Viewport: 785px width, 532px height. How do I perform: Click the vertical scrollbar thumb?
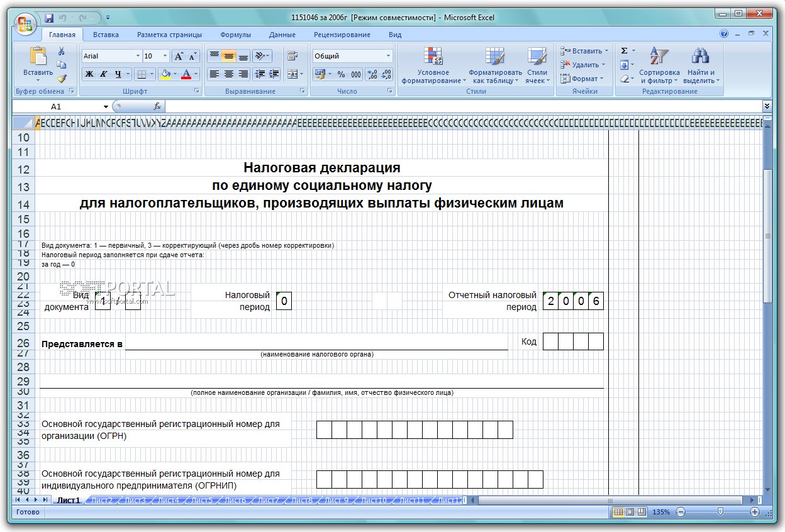click(767, 236)
